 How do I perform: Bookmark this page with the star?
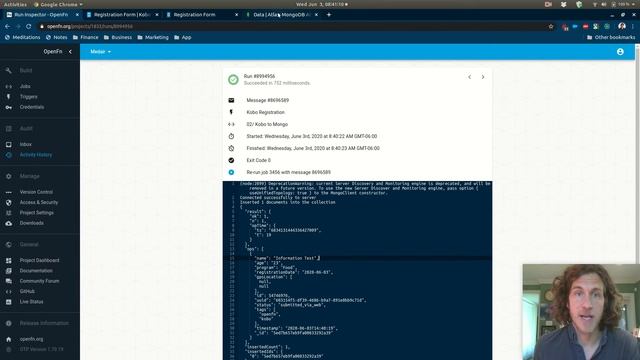(551, 26)
